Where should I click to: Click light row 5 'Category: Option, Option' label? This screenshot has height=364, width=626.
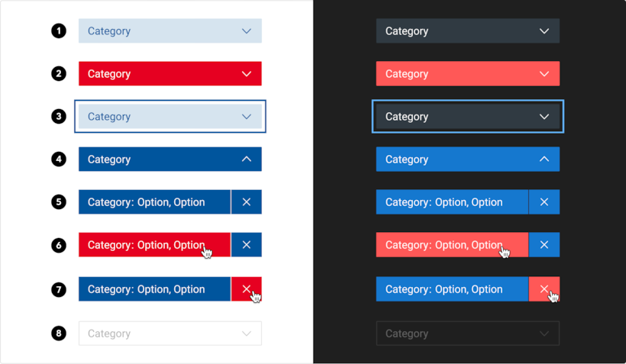(x=147, y=202)
